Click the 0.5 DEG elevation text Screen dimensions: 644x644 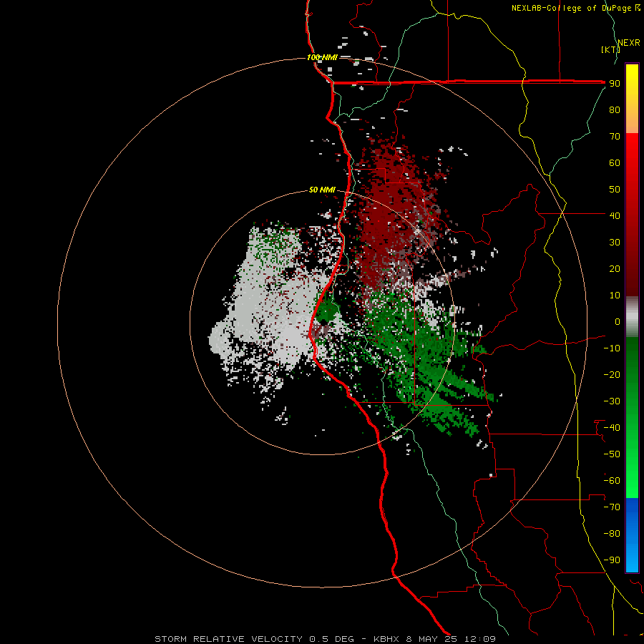331,639
